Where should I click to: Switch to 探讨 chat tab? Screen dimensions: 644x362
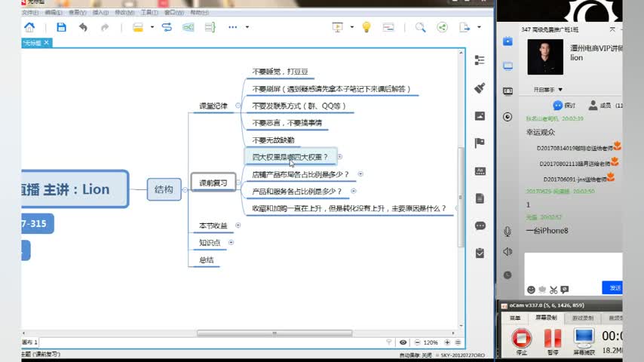[x=564, y=106]
